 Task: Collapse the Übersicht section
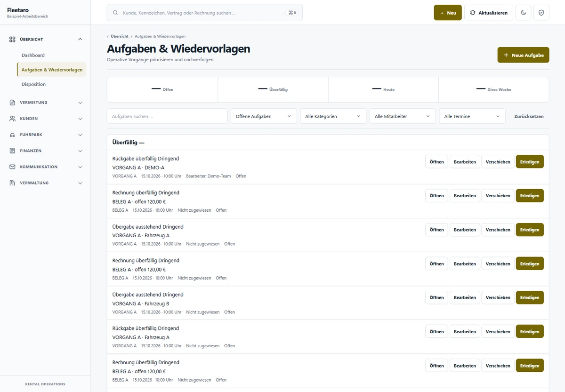point(80,40)
